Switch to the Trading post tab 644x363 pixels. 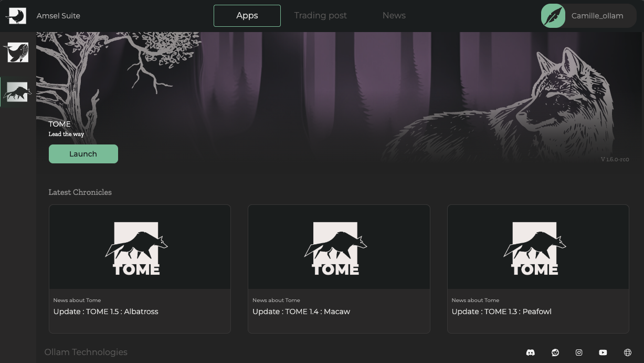[x=320, y=16]
